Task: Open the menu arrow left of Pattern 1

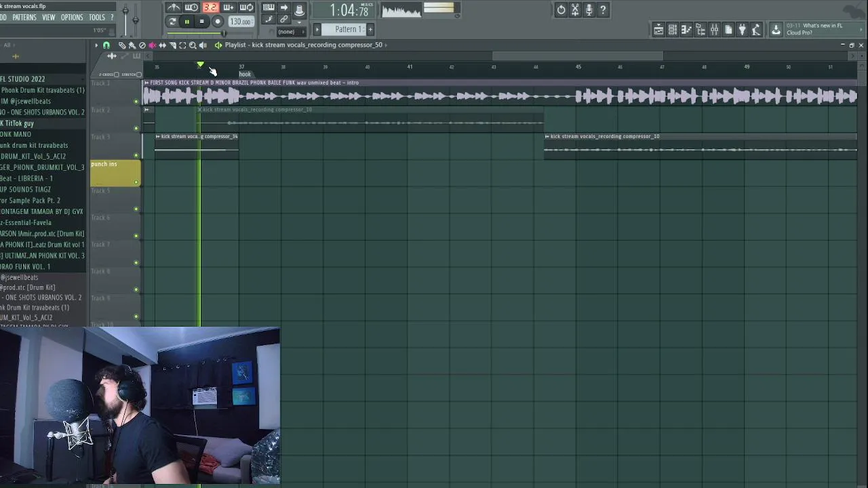Action: pyautogui.click(x=317, y=29)
